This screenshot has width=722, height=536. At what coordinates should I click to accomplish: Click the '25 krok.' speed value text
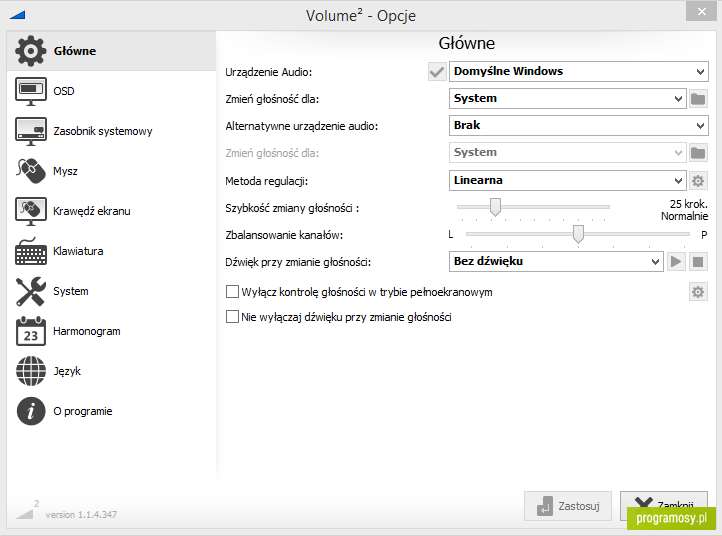[x=688, y=204]
